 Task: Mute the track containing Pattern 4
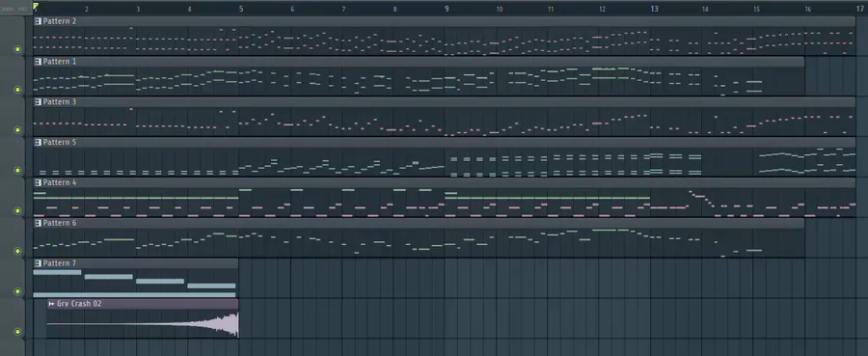[x=17, y=211]
